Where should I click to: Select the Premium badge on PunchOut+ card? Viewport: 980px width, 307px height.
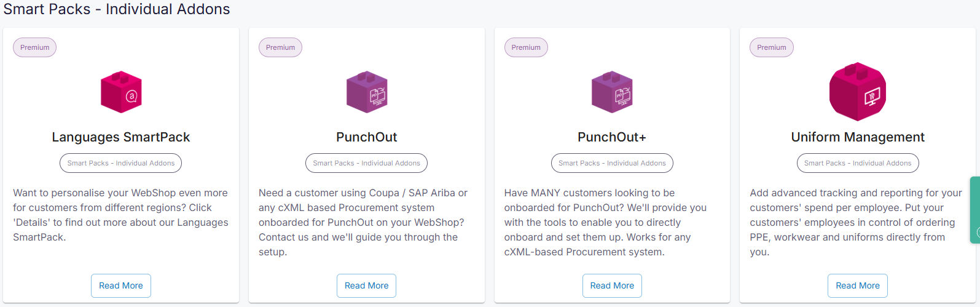coord(526,47)
